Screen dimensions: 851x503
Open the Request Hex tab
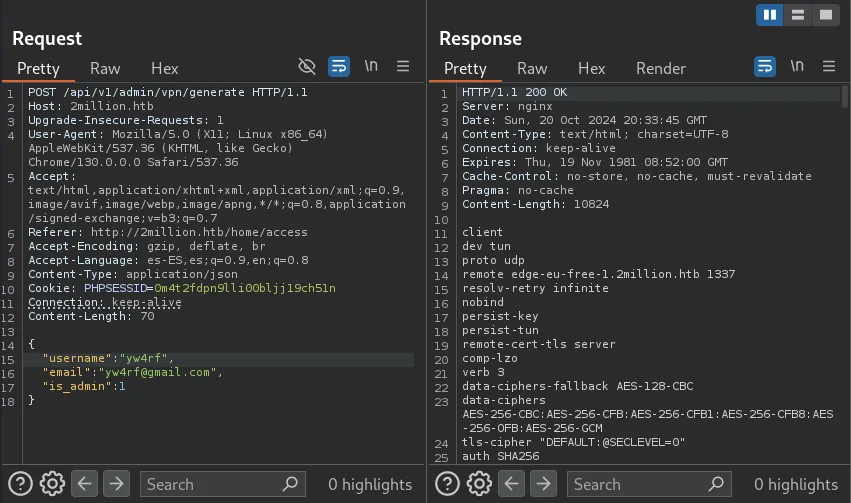[x=165, y=69]
